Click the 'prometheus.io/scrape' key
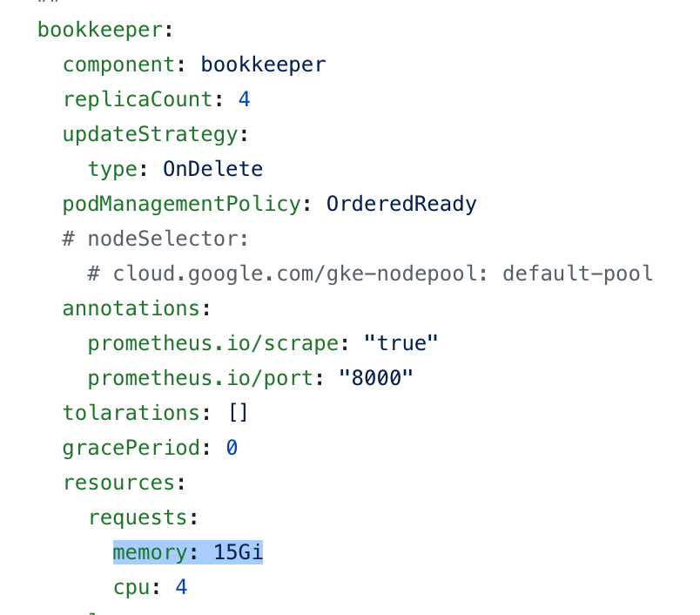The width and height of the screenshot is (700, 615). (213, 344)
